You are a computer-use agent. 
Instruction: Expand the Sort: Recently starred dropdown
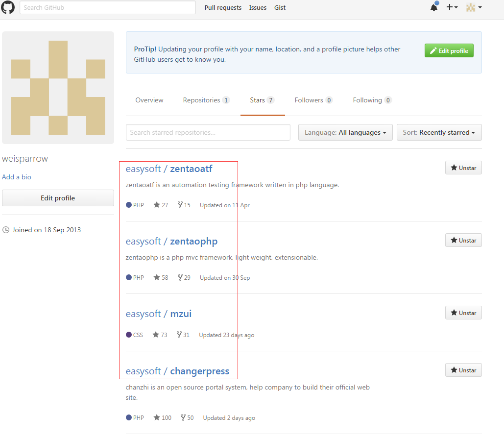(439, 132)
